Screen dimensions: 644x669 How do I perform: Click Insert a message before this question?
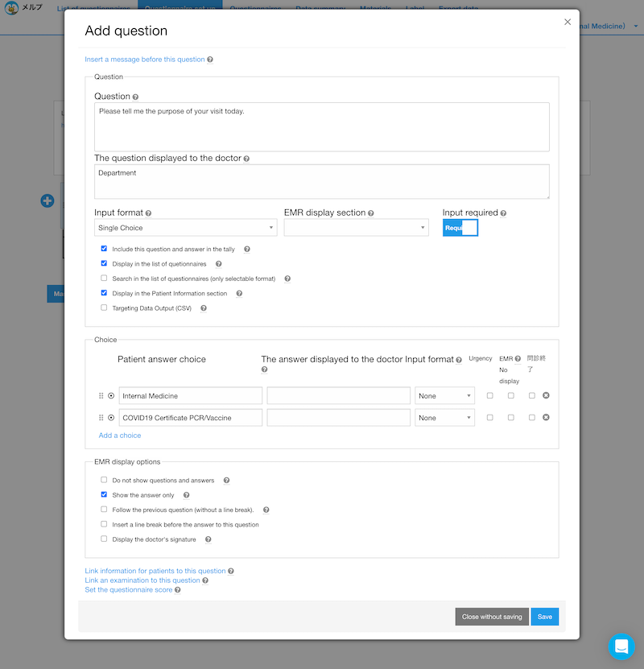point(145,60)
